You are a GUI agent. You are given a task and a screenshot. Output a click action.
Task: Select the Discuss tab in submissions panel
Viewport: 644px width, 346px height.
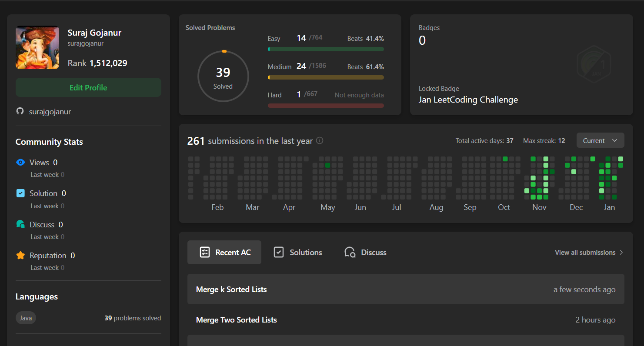365,253
